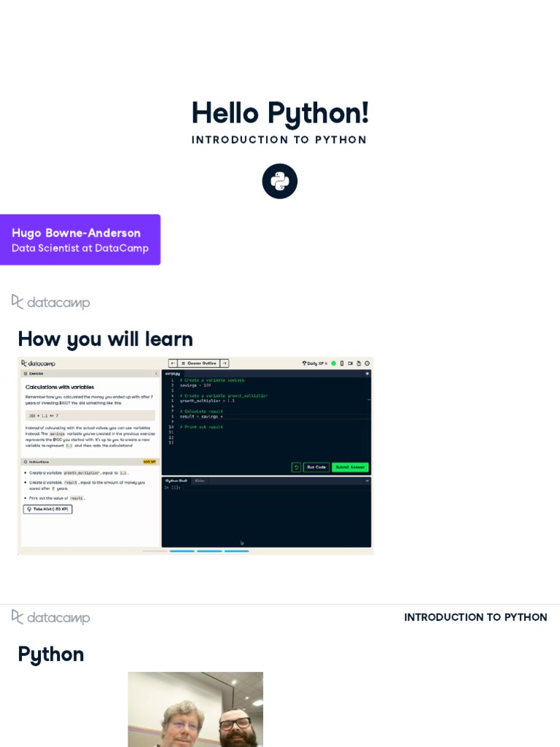Open the Course Outline menu
This screenshot has width=560, height=747.
198,363
